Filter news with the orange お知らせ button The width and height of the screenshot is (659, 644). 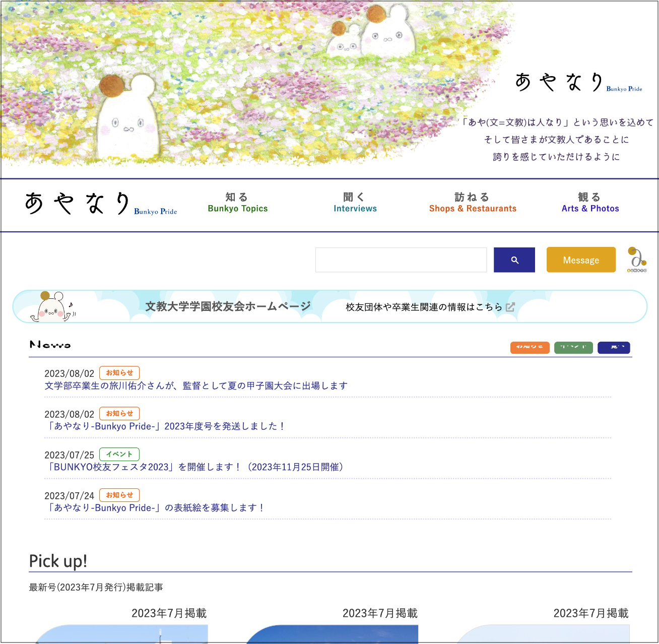[x=530, y=348]
